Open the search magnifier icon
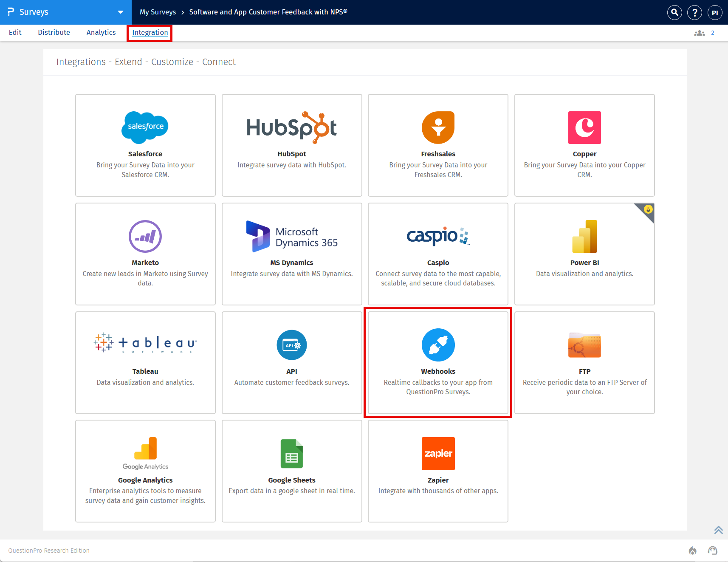Image resolution: width=728 pixels, height=562 pixels. [674, 12]
